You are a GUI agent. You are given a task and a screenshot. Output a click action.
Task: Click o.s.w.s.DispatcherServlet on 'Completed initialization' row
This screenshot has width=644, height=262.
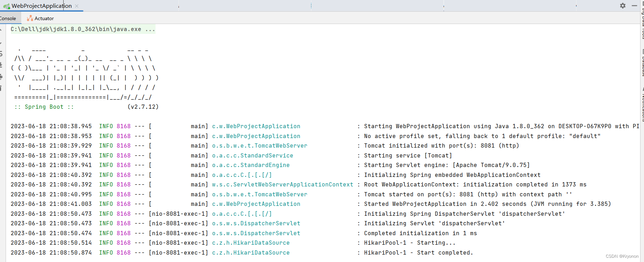click(x=256, y=233)
